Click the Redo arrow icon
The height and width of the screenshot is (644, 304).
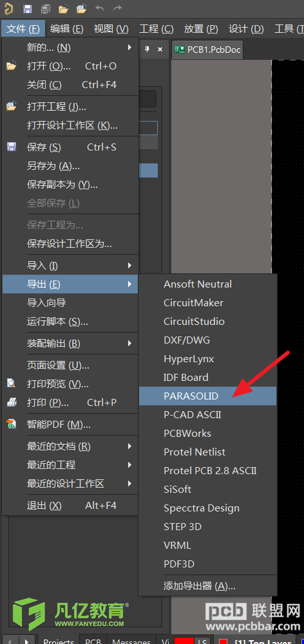117,8
